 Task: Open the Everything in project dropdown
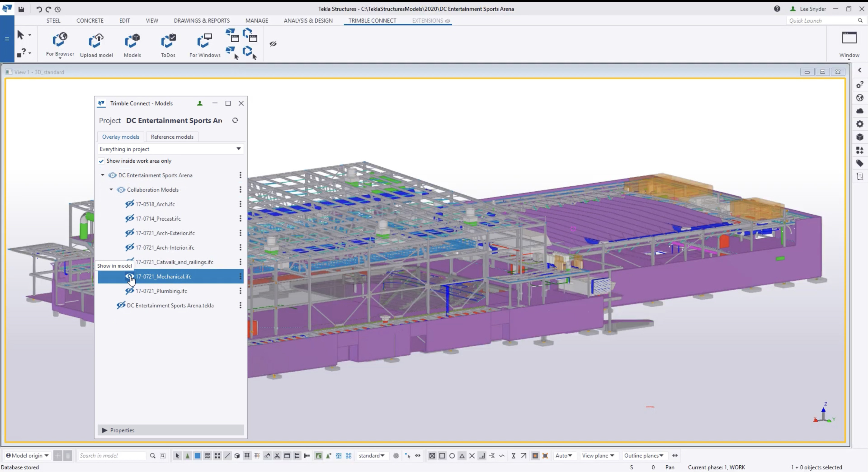tap(171, 149)
